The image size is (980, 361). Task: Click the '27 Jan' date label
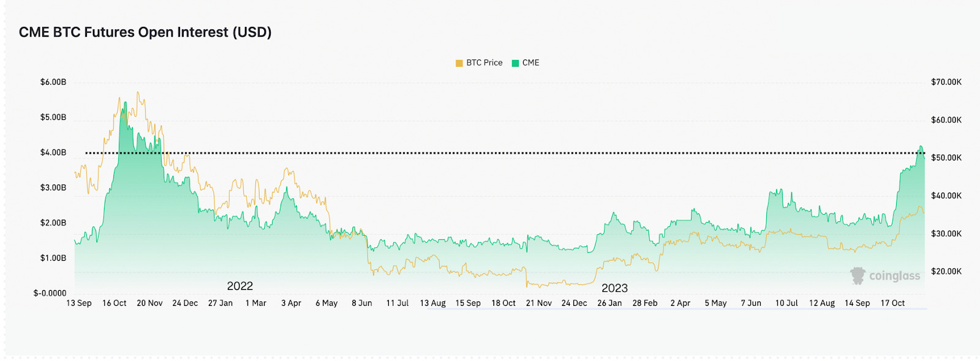click(221, 303)
